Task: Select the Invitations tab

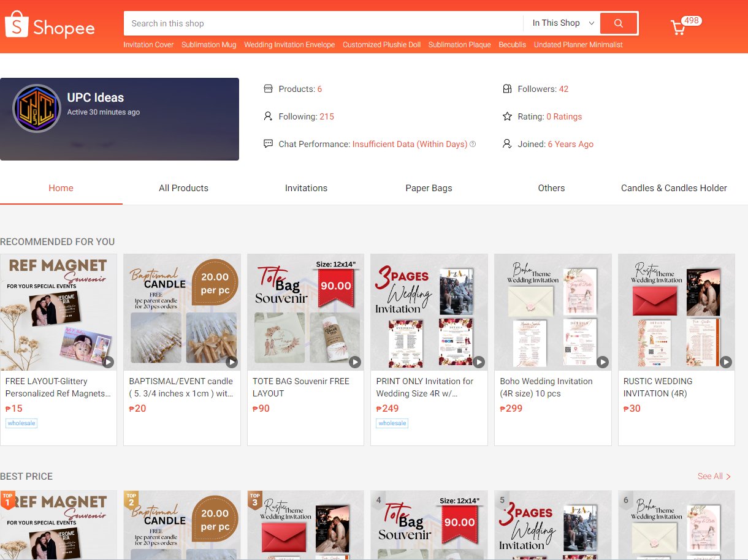Action: [306, 188]
